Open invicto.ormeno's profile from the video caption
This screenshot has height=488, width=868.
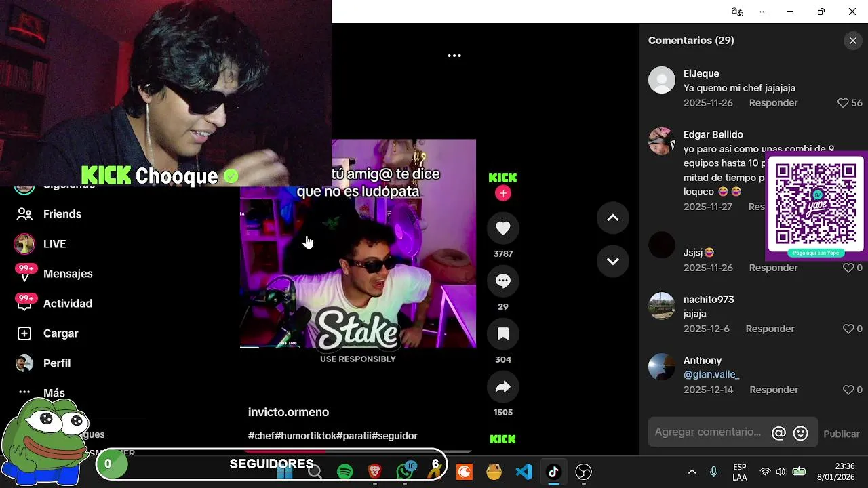pyautogui.click(x=288, y=412)
